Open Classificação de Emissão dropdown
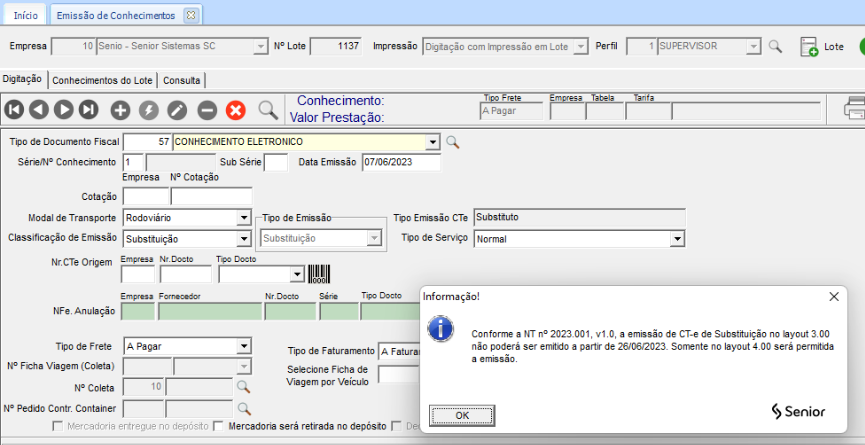The width and height of the screenshot is (865, 445). tap(244, 239)
